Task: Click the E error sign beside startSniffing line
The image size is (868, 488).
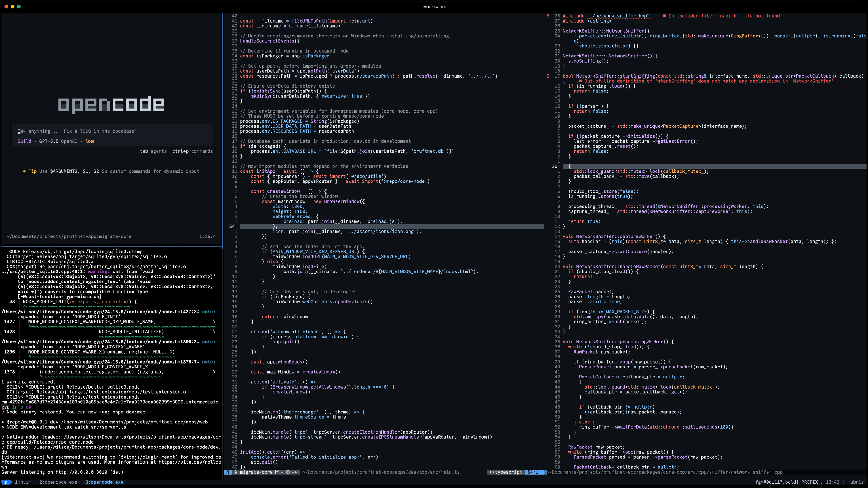Action: (548, 76)
